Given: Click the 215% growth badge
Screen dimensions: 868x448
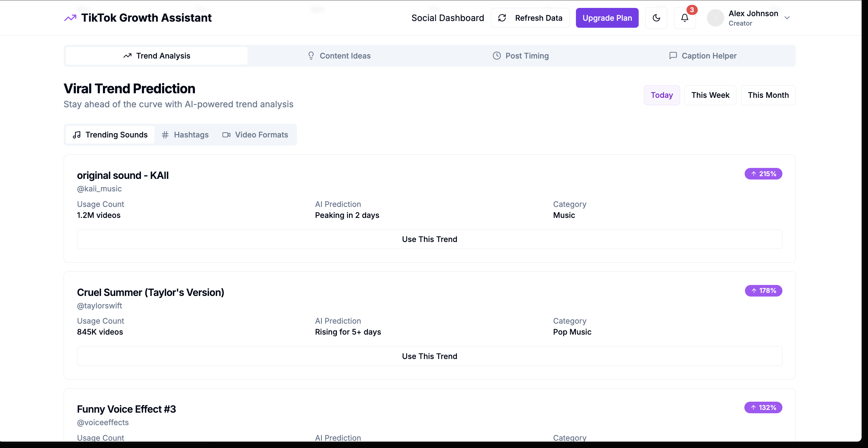Looking at the screenshot, I should (x=763, y=174).
